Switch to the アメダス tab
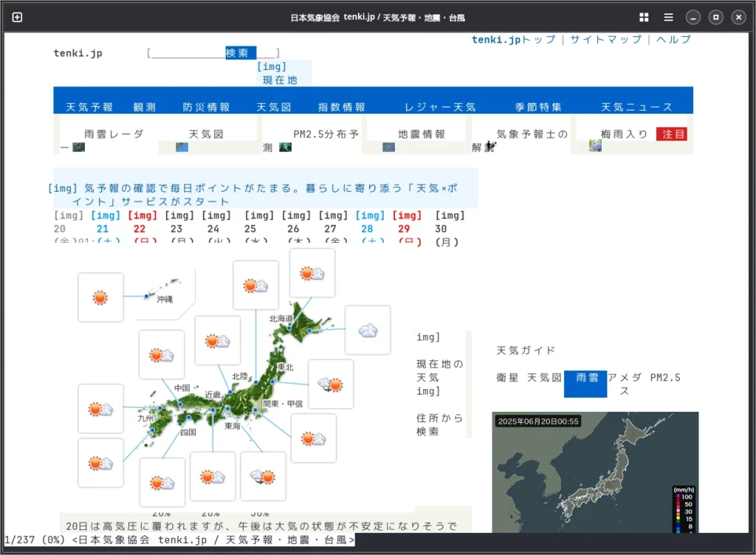This screenshot has width=756, height=555. click(x=625, y=384)
